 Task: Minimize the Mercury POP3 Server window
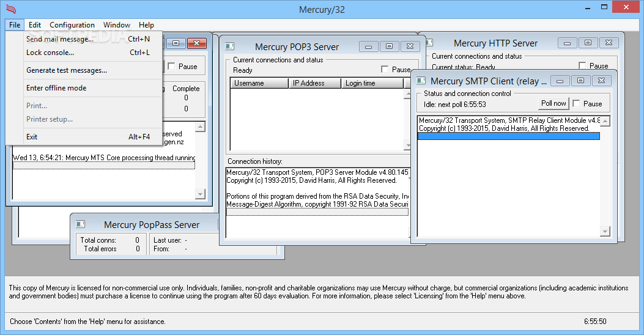click(368, 46)
